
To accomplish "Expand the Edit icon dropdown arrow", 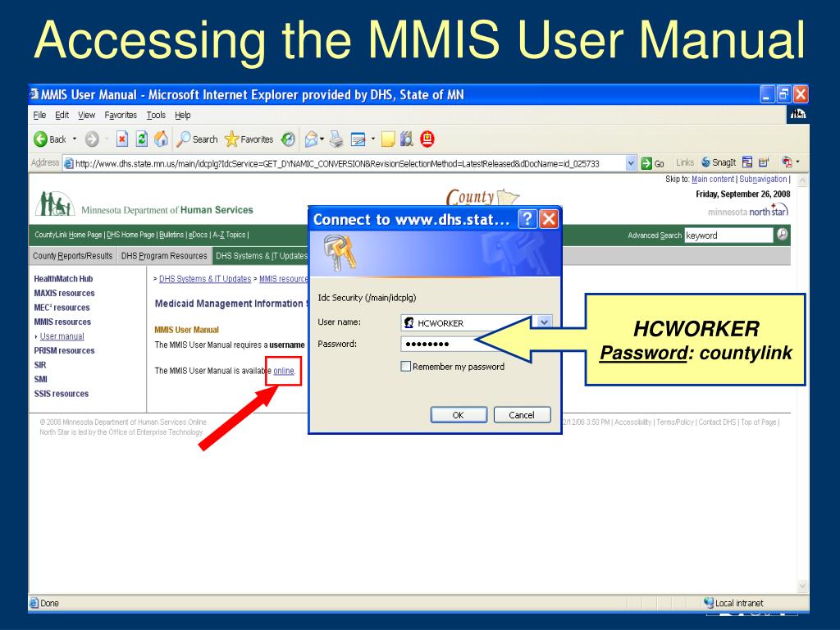I will 373,139.
